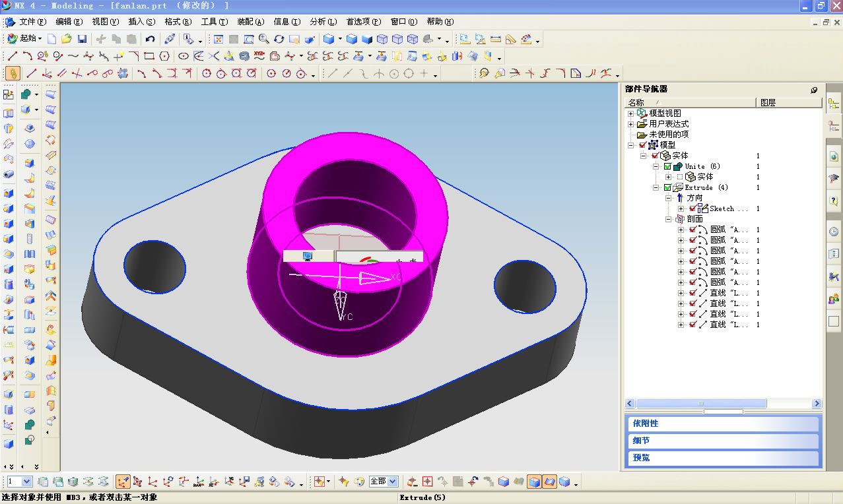Select the Line curve tool

(13, 56)
